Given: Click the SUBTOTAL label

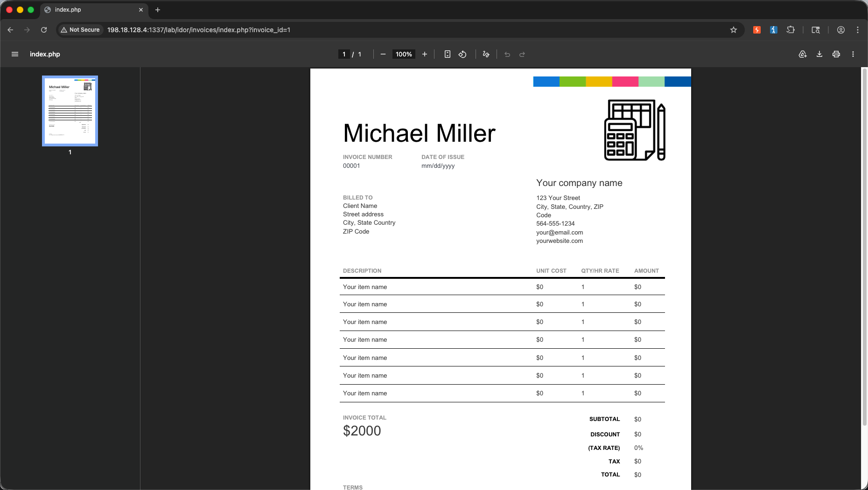Looking at the screenshot, I should [x=604, y=419].
